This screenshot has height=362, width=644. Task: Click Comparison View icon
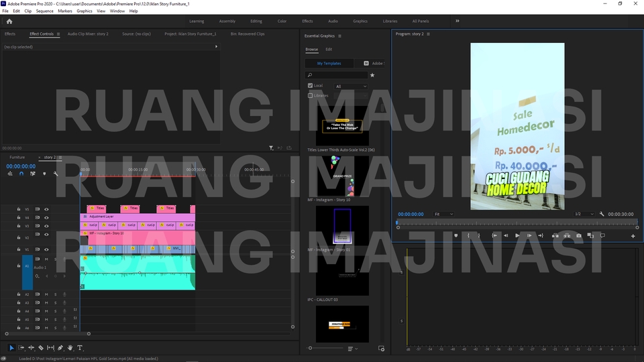[590, 235]
